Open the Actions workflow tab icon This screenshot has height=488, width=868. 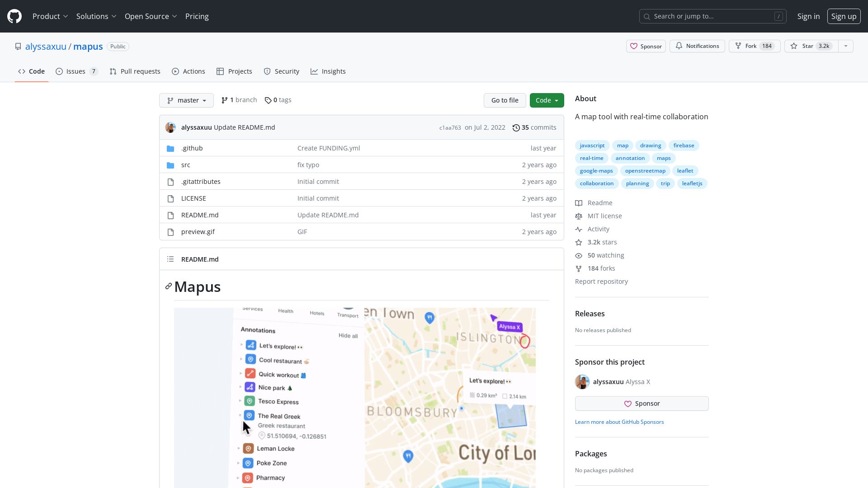pos(175,71)
